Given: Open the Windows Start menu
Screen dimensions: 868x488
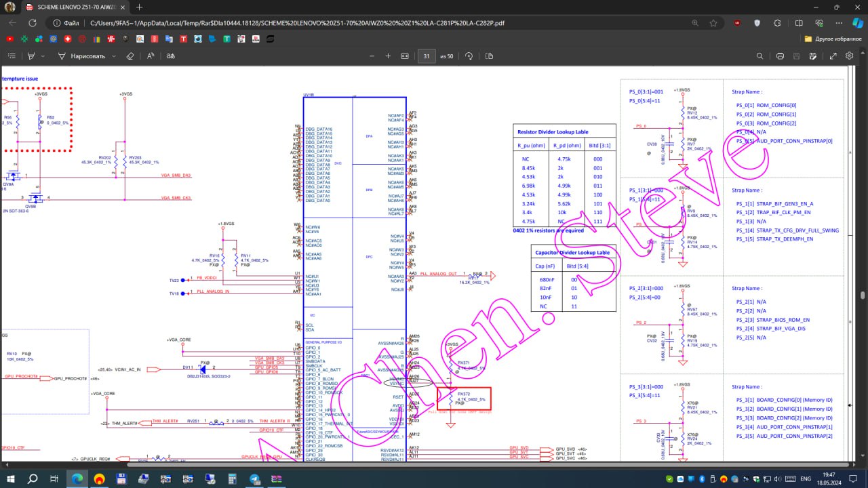Looking at the screenshot, I should pyautogui.click(x=11, y=479).
